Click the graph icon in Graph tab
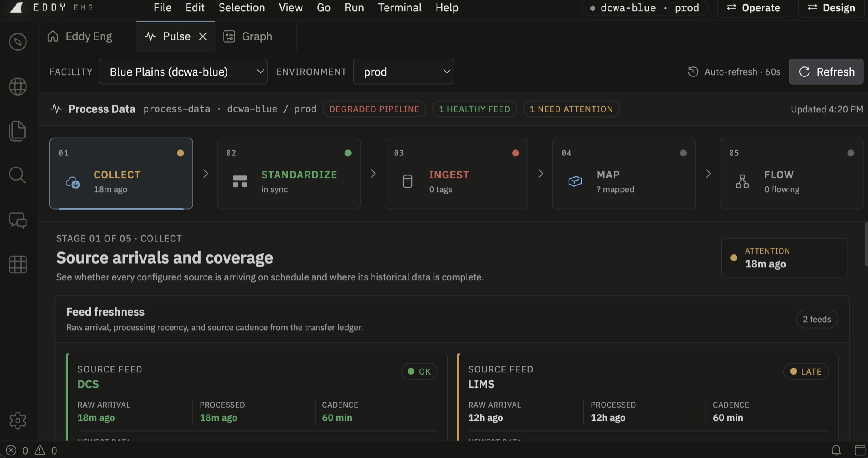The height and width of the screenshot is (458, 868). (x=229, y=36)
